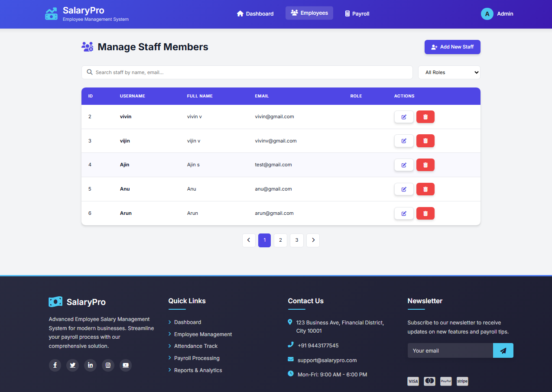
Task: Delete the staff member Ajin
Action: [x=425, y=165]
